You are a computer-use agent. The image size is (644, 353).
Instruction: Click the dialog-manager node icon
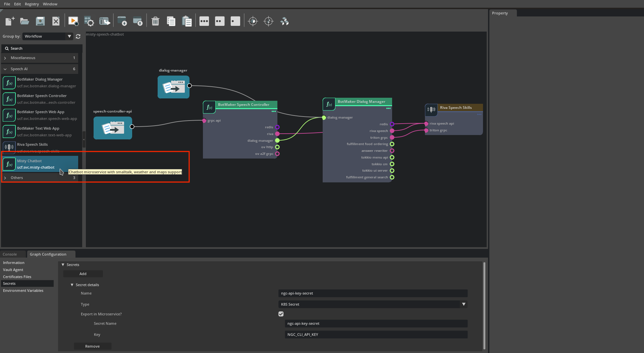click(173, 87)
